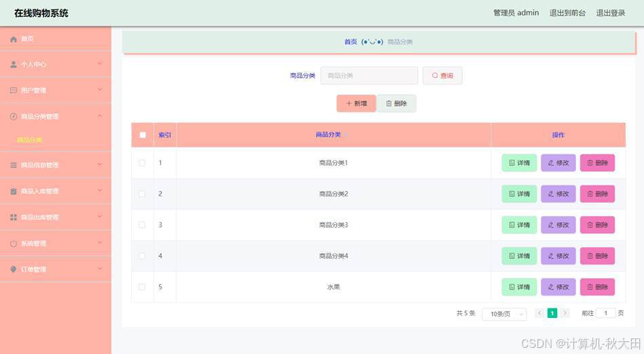This screenshot has width=644, height=354.
Task: Click the clipboard icon beside 商品入库管理
Action: (14, 192)
